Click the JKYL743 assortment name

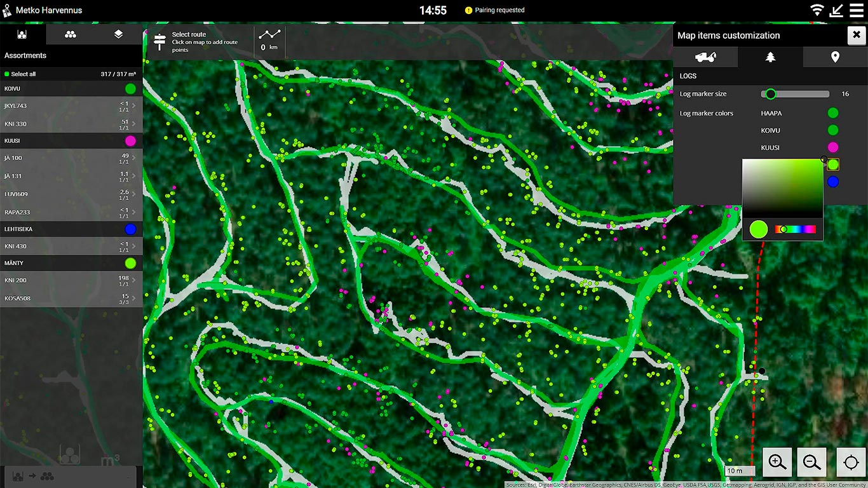click(16, 106)
